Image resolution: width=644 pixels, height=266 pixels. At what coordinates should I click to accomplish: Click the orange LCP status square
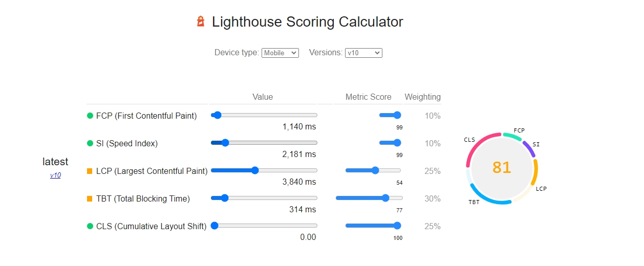pyautogui.click(x=90, y=171)
